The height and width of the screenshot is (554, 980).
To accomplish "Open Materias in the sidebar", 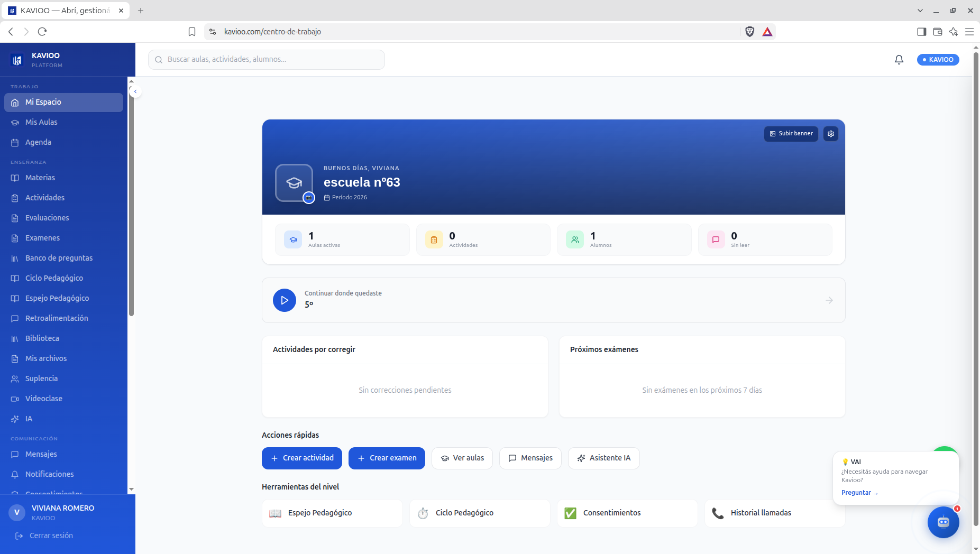I will pos(63,178).
